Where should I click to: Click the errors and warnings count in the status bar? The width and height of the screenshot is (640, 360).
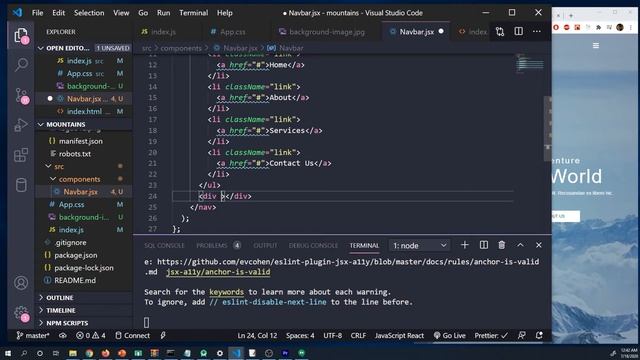point(90,336)
